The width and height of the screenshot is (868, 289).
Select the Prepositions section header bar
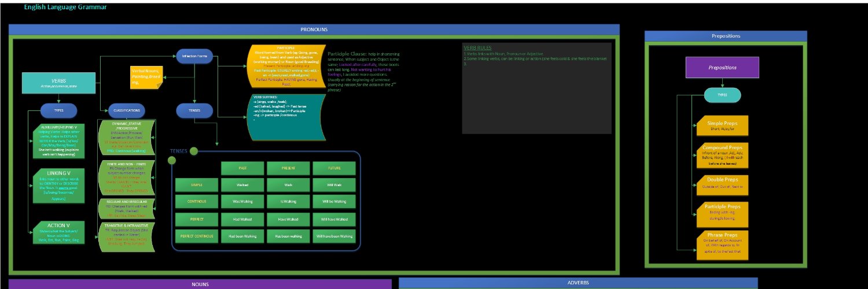click(x=726, y=36)
